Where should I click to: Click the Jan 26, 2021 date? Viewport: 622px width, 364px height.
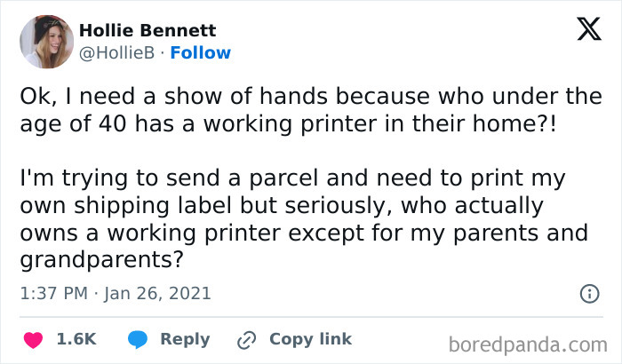click(157, 294)
